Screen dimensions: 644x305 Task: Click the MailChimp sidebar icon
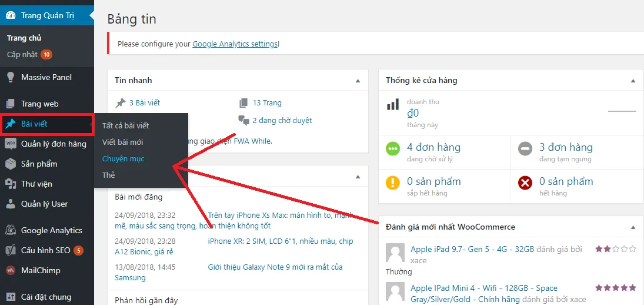(x=11, y=270)
